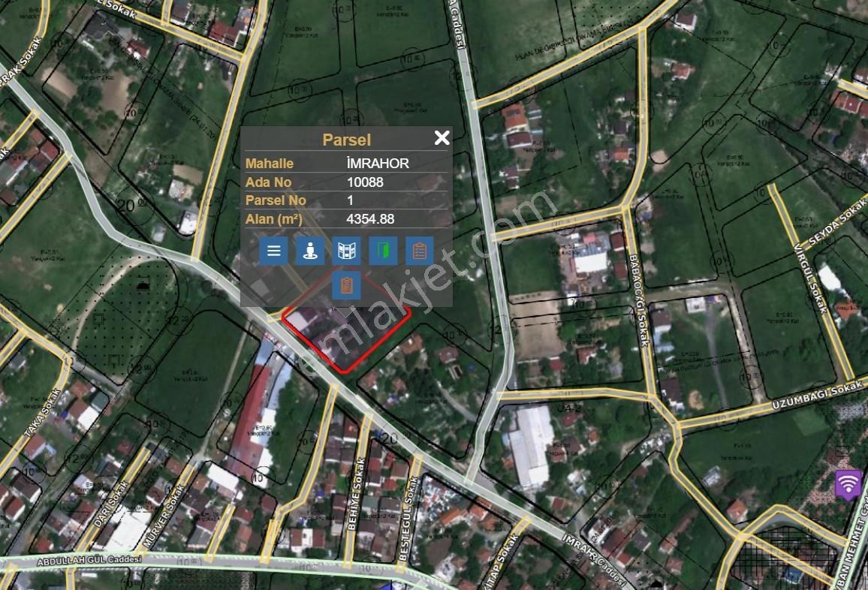Click the DARI Sokak street label
Viewport: 868px width, 590px height.
point(111,504)
